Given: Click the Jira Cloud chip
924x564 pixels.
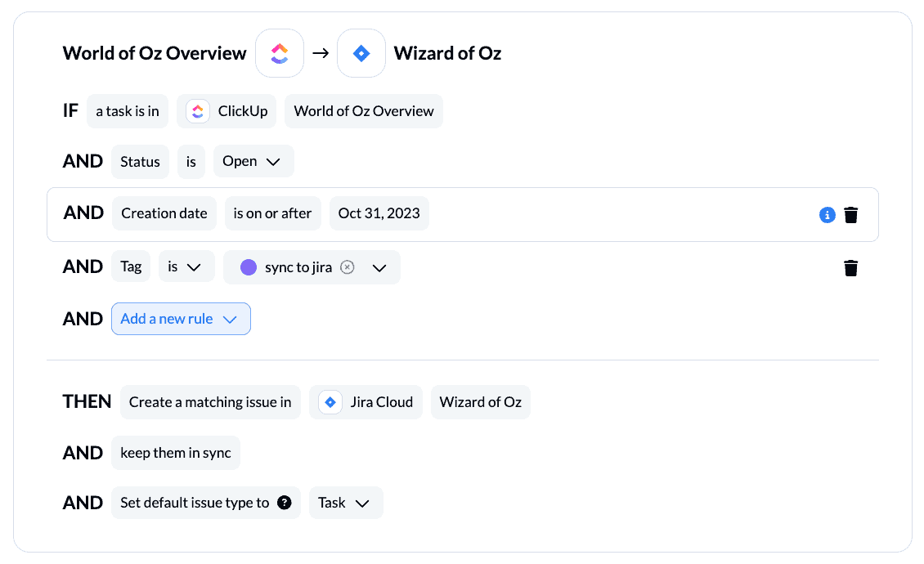Looking at the screenshot, I should pyautogui.click(x=366, y=402).
